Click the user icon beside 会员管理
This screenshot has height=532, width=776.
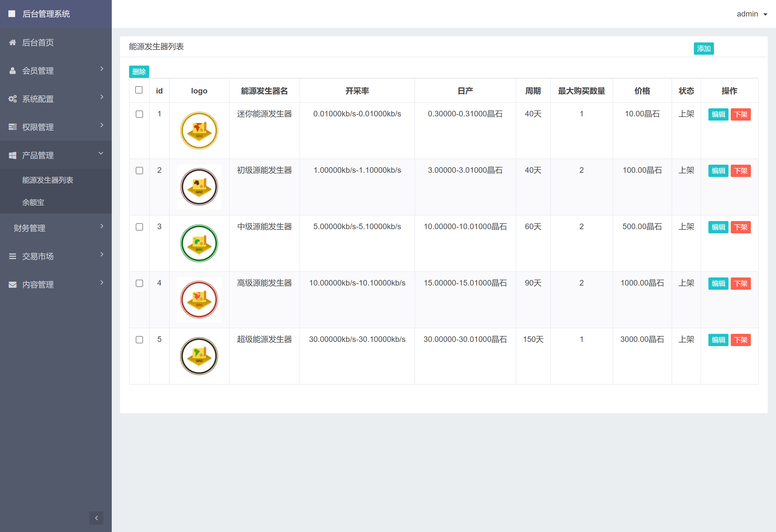[x=12, y=71]
